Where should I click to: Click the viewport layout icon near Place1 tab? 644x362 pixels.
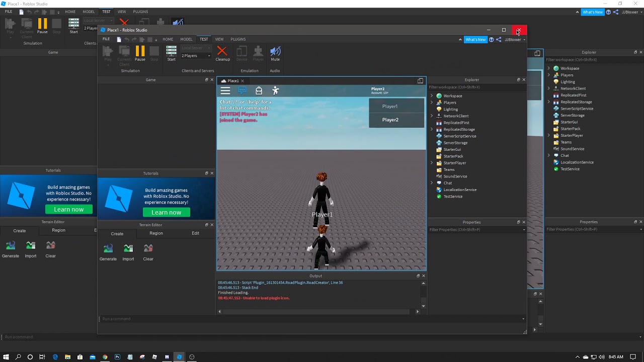coord(420,81)
